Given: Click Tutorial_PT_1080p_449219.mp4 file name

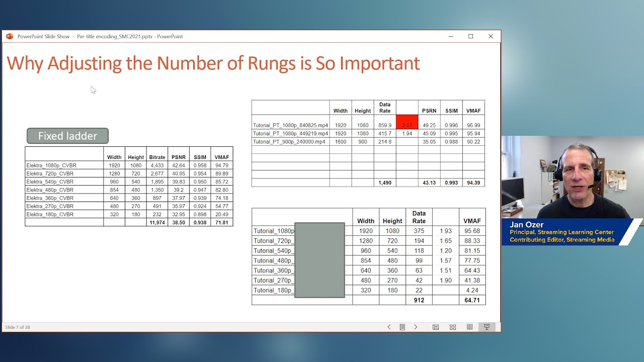Looking at the screenshot, I should (290, 134).
